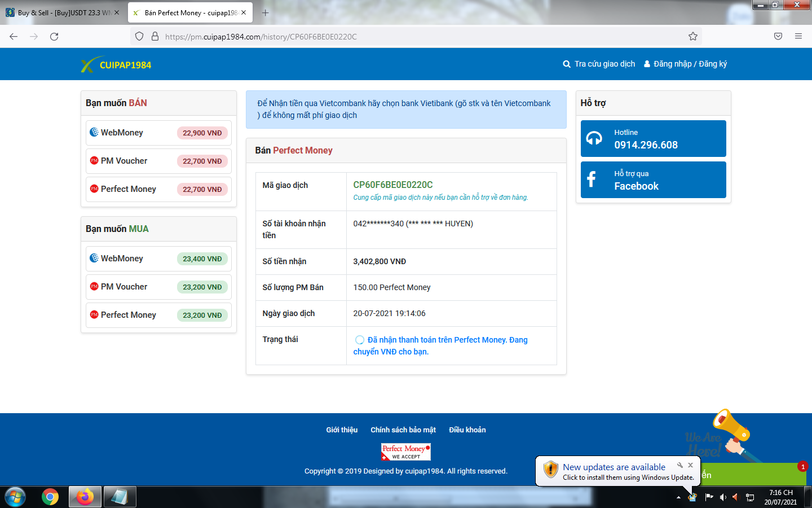Select WebMoney under Bạn muốn BÁN
812x508 pixels.
[x=158, y=133]
